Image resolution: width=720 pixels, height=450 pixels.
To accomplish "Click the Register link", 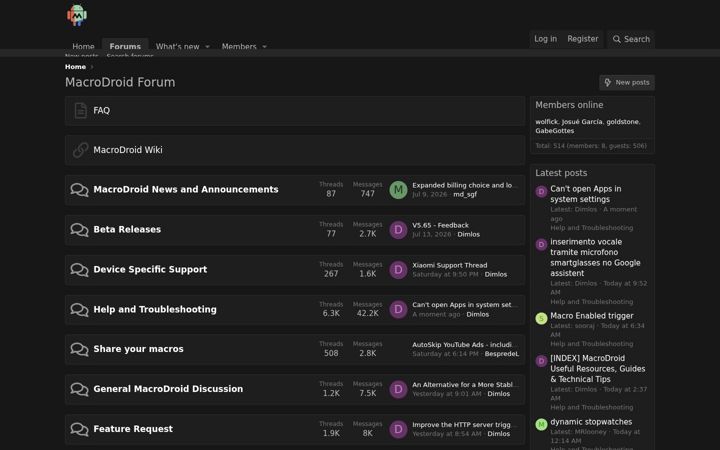I will [x=583, y=39].
